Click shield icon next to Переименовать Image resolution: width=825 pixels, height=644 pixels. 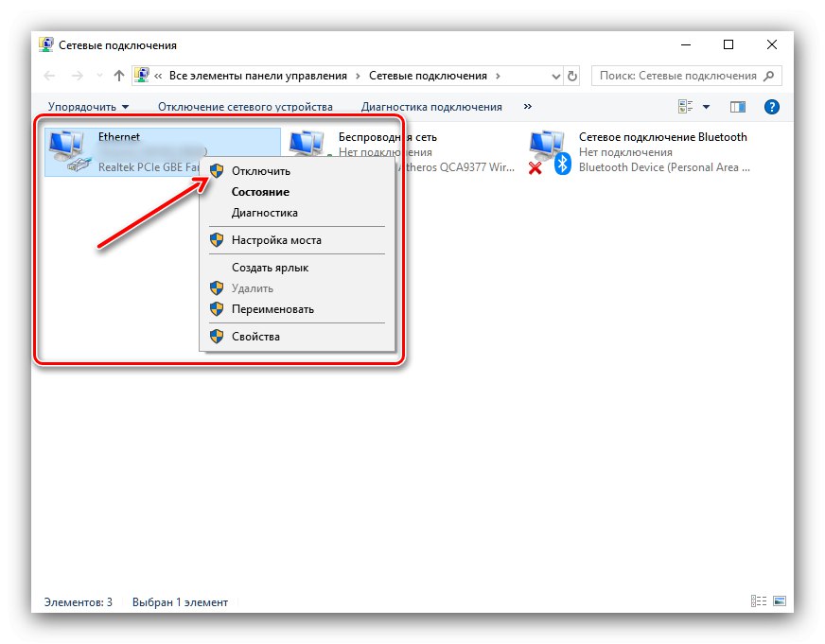(x=217, y=309)
